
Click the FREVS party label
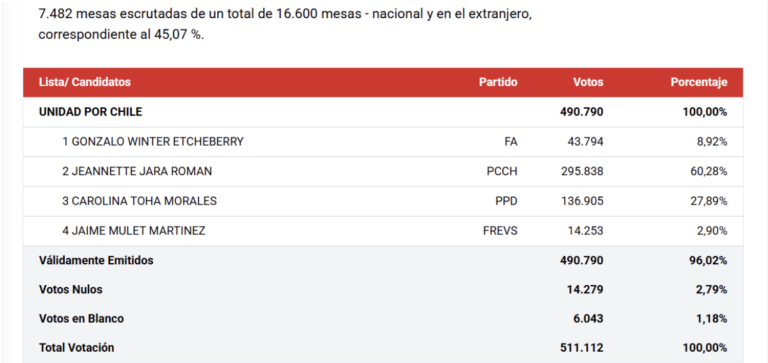pos(500,231)
